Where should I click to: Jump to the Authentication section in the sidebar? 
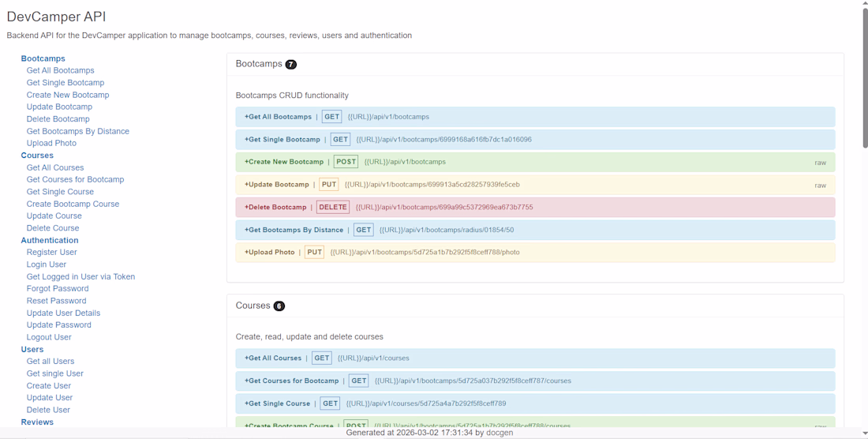tap(50, 240)
